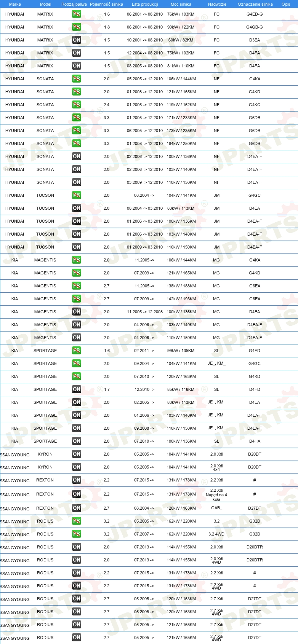The width and height of the screenshot is (298, 644).
Task: Click ON diesel icon in Sportage 1.7 row
Action: coord(77,389)
